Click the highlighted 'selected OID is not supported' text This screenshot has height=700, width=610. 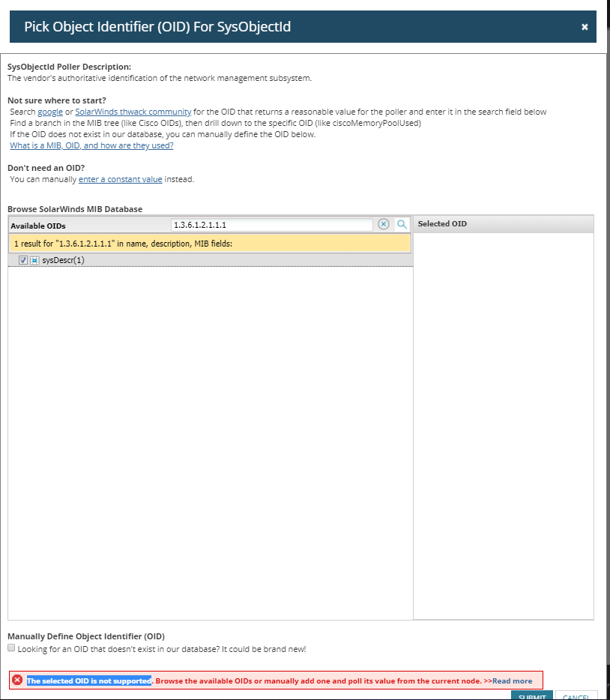[x=88, y=681]
